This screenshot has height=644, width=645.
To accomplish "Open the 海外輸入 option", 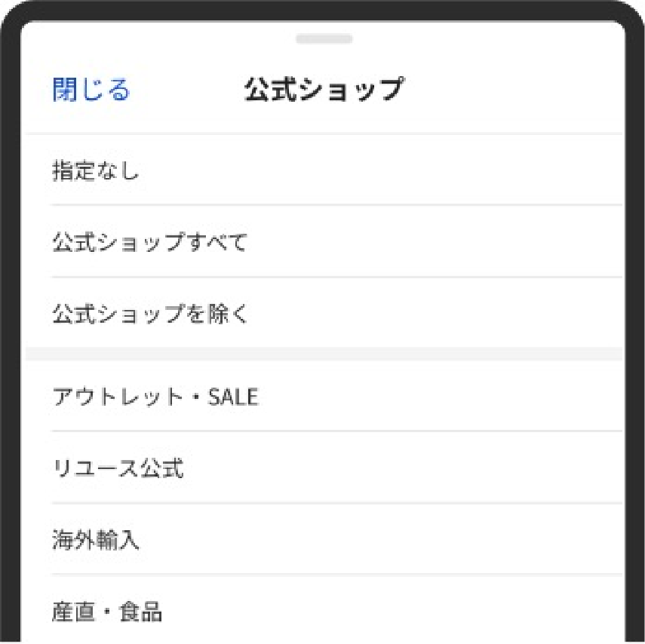I will tap(324, 539).
